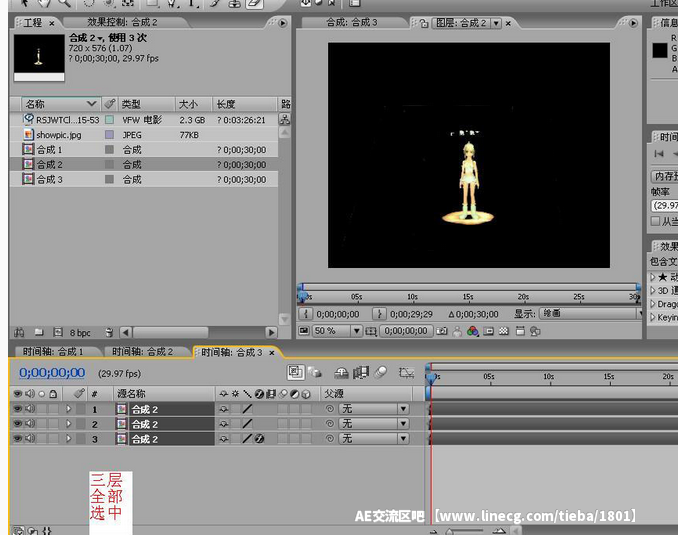
Task: Switch to 合成: 合成 3 viewer tab
Action: click(x=352, y=22)
